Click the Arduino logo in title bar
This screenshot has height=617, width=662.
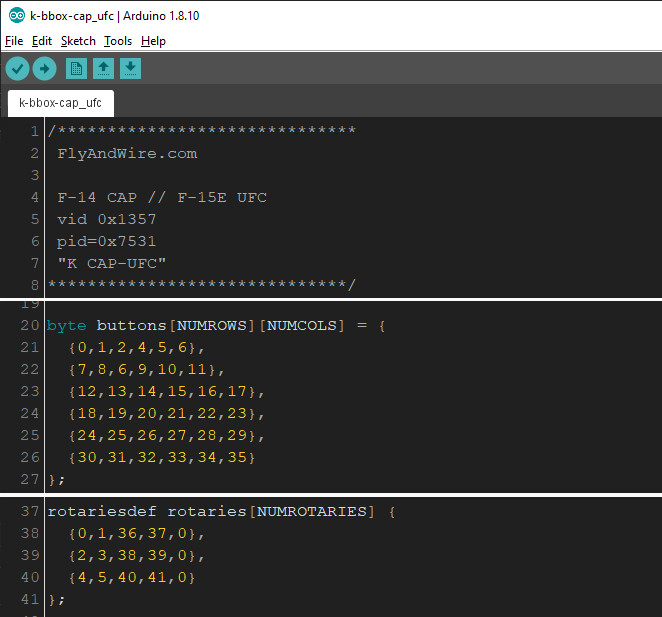coord(16,15)
